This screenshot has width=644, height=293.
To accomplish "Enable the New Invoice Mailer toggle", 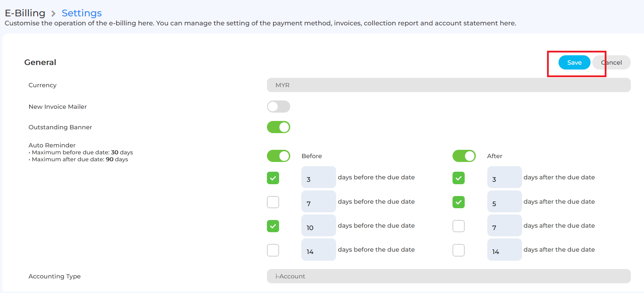I will tap(278, 107).
